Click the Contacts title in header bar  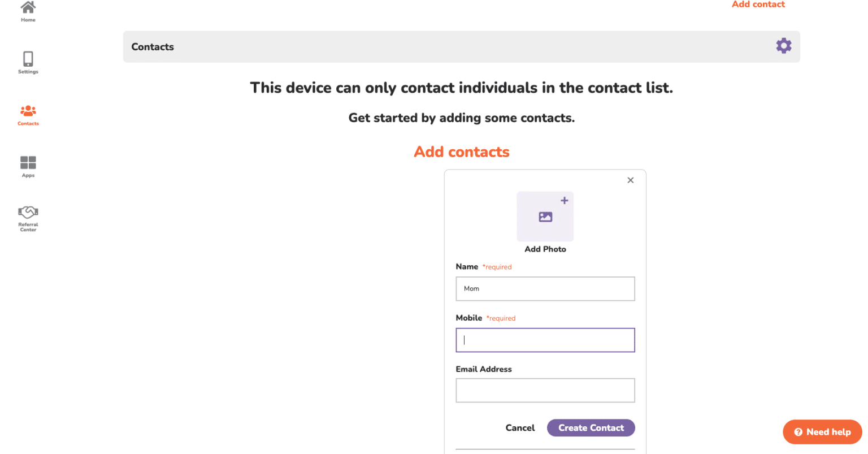tap(153, 47)
